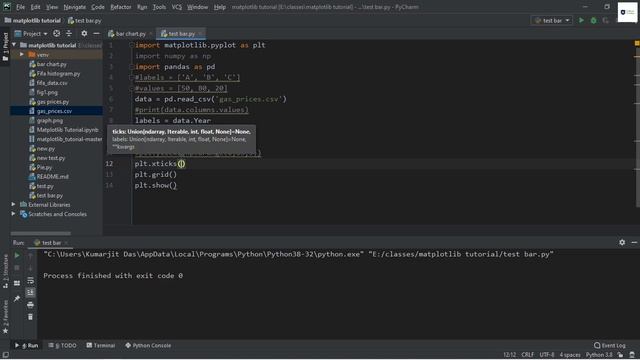This screenshot has width=640, height=360.
Task: Open the 'test bar' run configuration dropdown
Action: pyautogui.click(x=552, y=20)
